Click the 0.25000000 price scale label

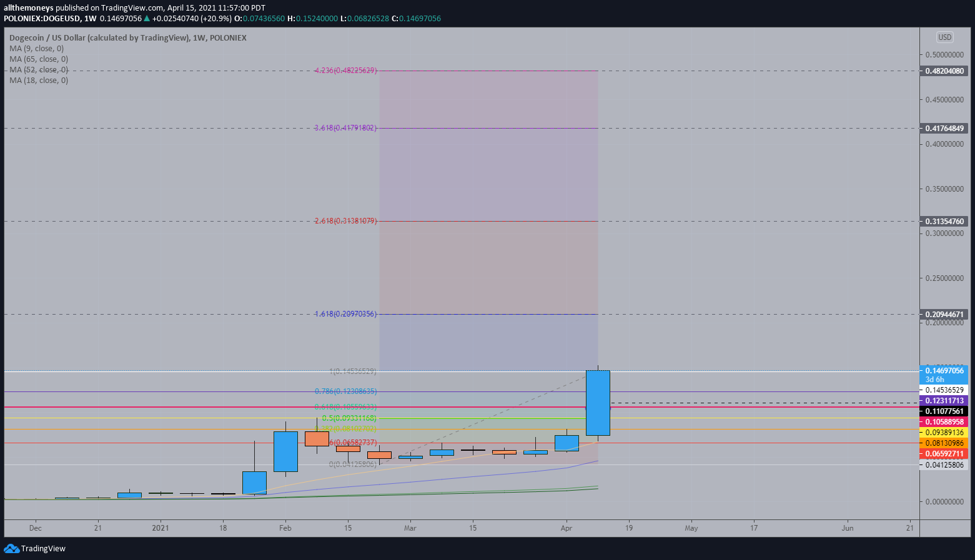point(944,278)
